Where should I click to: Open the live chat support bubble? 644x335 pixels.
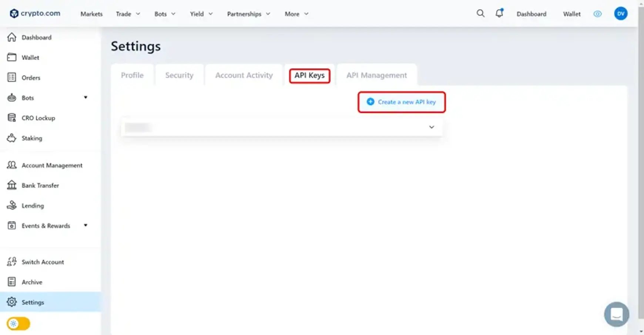click(616, 314)
